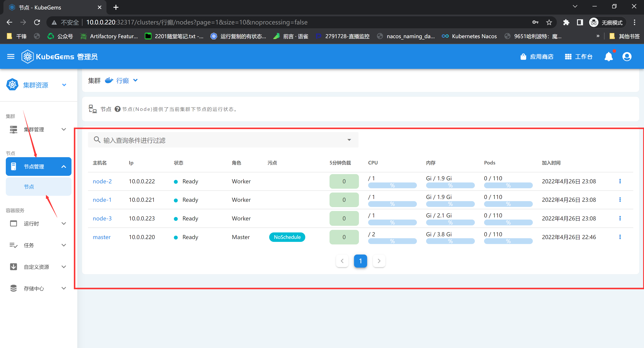The image size is (644, 348).
Task: Open the tab search chevron
Action: (575, 7)
